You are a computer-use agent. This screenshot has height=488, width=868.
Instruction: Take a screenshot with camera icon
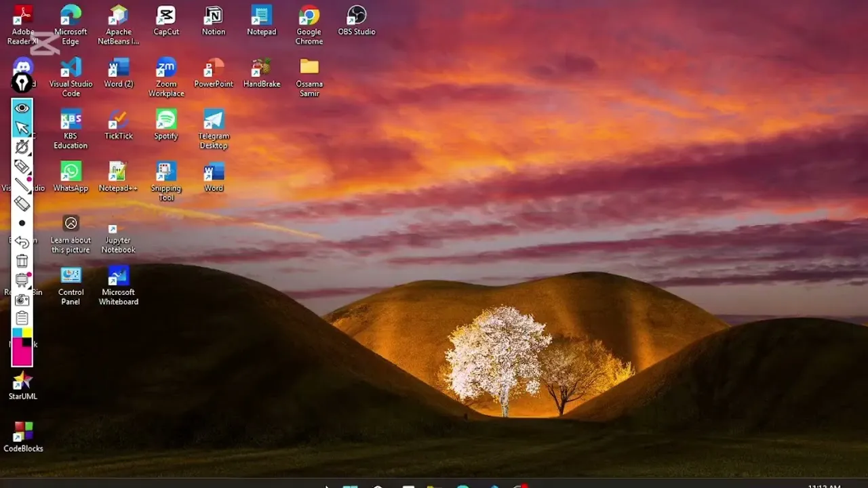pos(22,299)
